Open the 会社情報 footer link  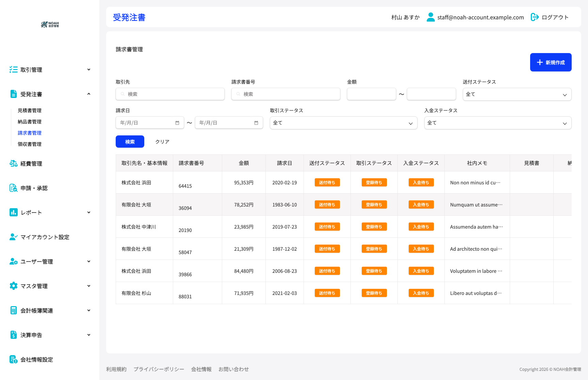(x=201, y=369)
